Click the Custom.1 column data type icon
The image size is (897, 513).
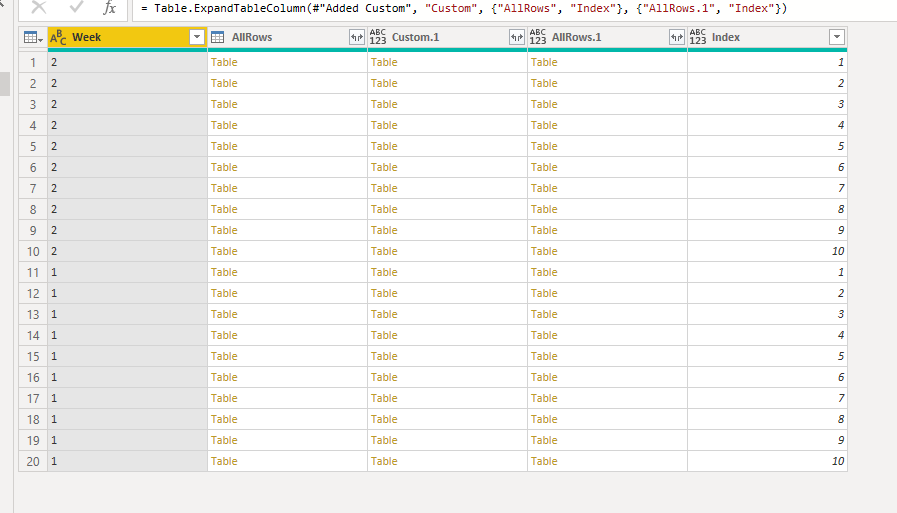[x=378, y=37]
